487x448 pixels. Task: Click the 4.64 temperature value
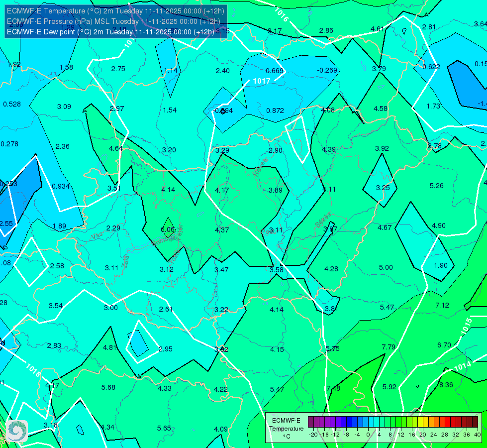coord(116,149)
